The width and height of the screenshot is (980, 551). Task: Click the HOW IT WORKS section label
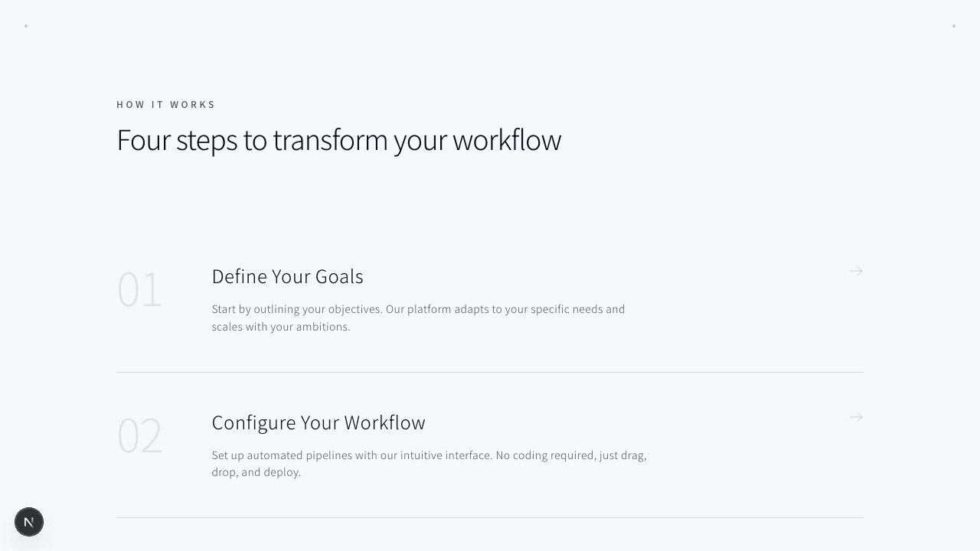(166, 105)
